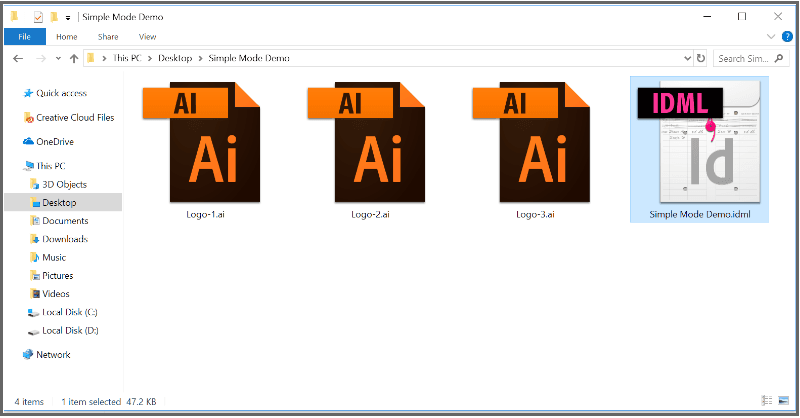Click the Downloads folder icon in sidebar
This screenshot has height=418, width=800.
35,239
